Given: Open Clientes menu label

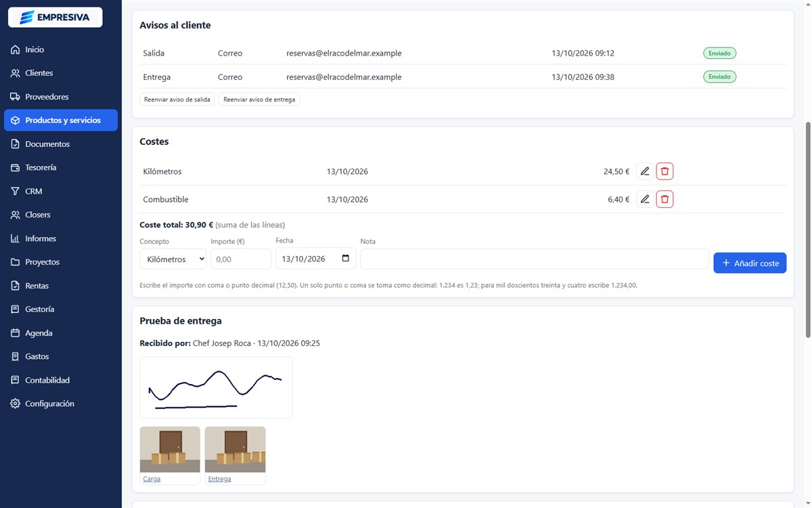Looking at the screenshot, I should click(x=39, y=73).
